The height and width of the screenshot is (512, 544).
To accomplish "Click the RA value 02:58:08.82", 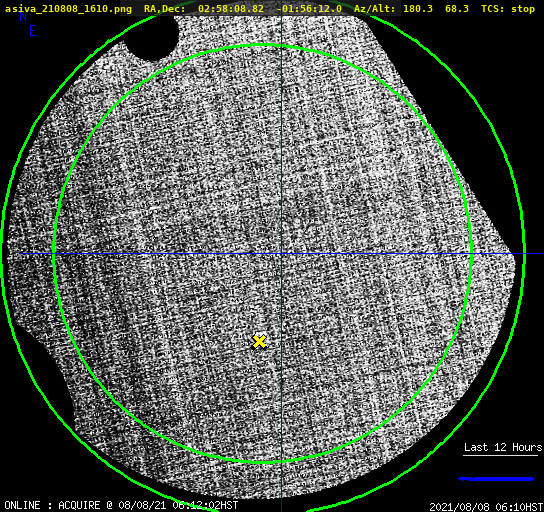I will coord(231,9).
